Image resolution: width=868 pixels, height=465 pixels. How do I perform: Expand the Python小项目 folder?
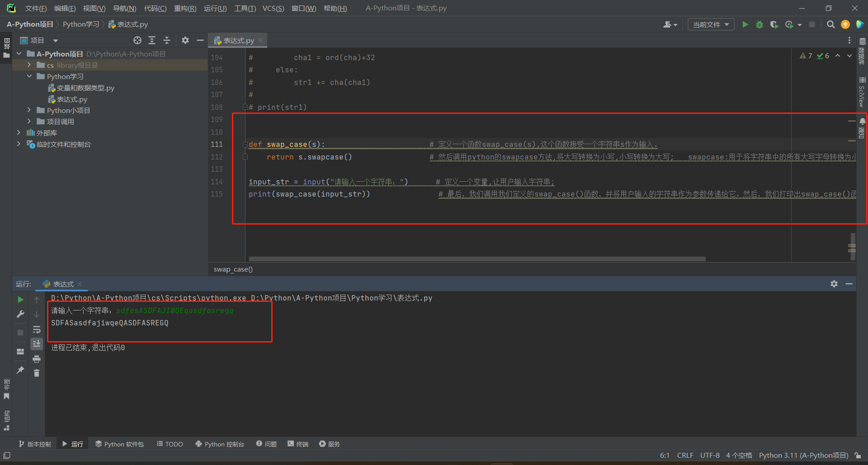[x=29, y=110]
